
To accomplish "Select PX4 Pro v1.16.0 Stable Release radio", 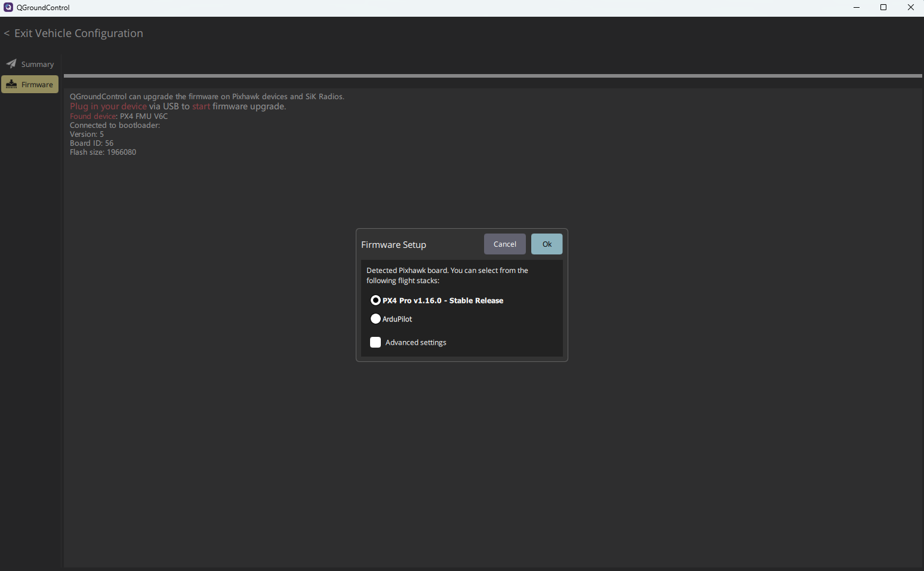I will 375,300.
